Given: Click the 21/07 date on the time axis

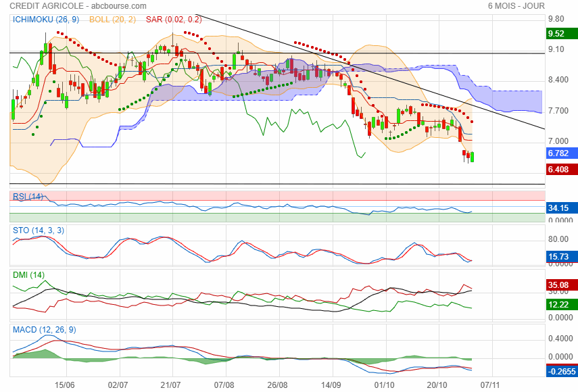Looking at the screenshot, I should tap(170, 385).
